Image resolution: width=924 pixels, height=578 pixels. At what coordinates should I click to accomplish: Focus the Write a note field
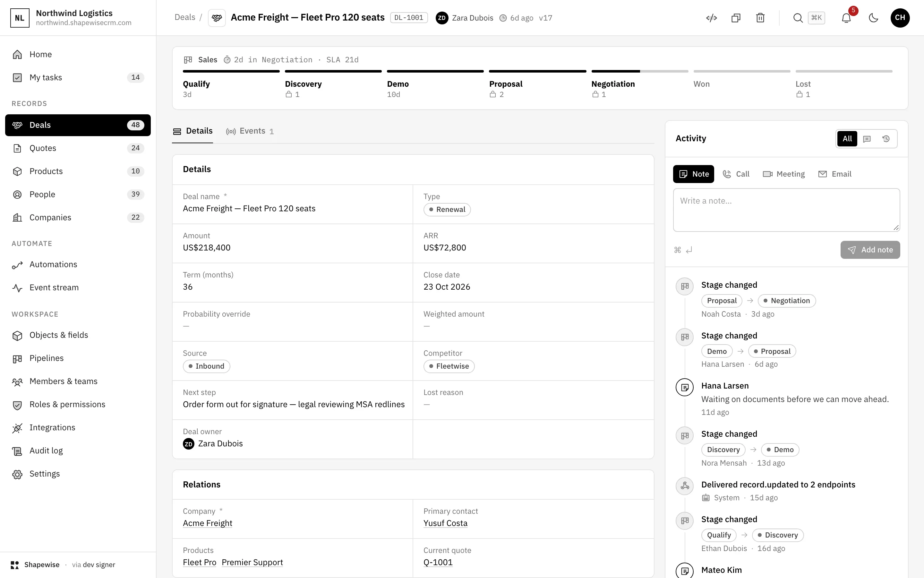[786, 210]
